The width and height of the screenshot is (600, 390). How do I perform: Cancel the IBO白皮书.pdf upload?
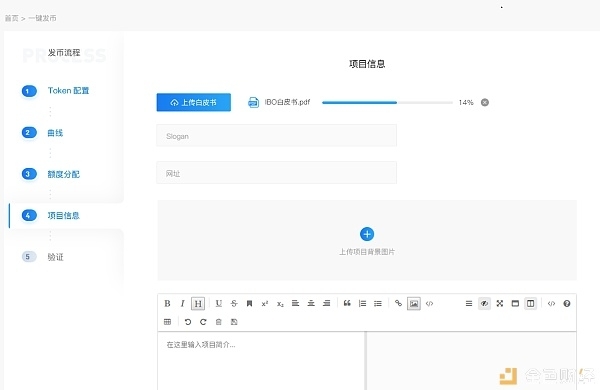(485, 102)
